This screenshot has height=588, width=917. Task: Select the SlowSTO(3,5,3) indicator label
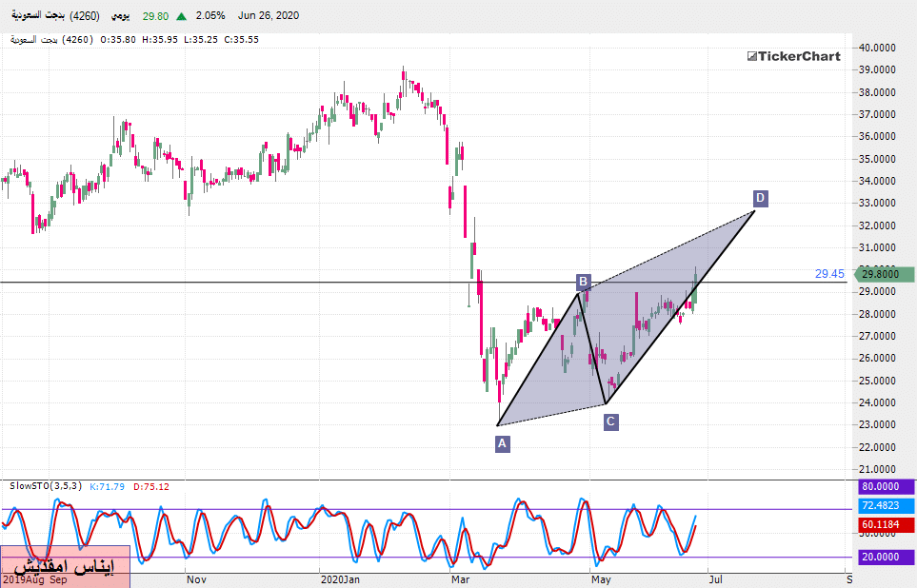(x=46, y=486)
